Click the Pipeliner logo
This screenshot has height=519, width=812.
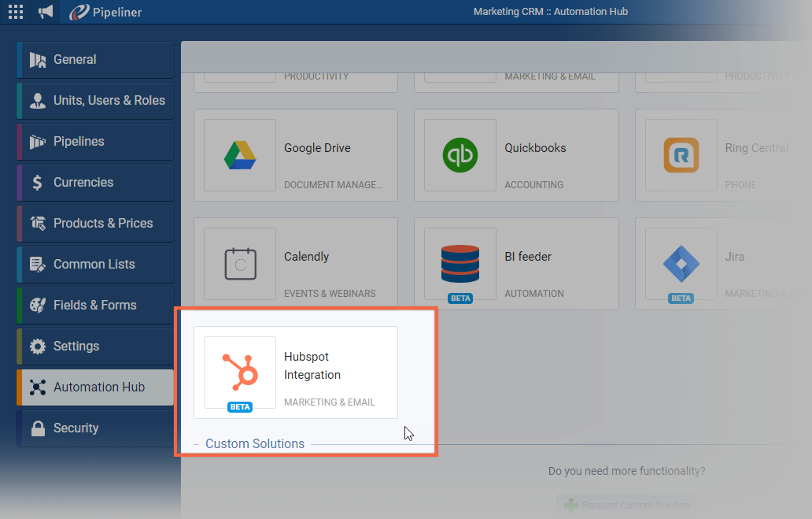[105, 12]
